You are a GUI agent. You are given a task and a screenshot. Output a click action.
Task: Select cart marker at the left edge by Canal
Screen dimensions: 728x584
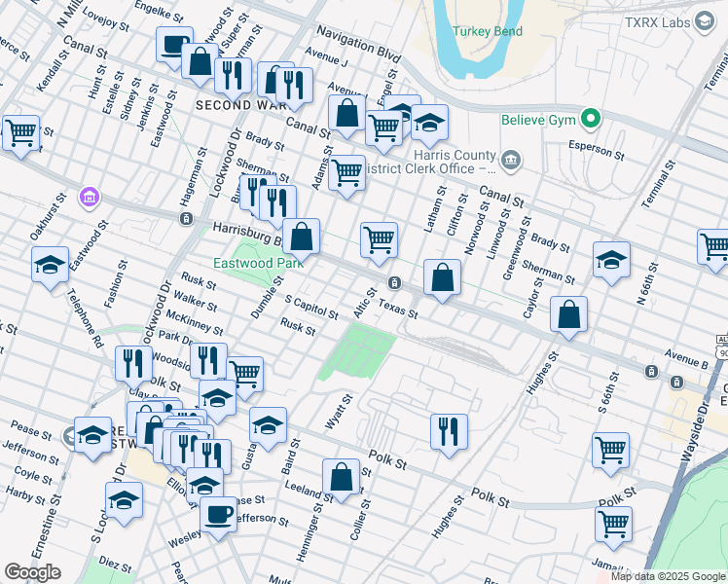pyautogui.click(x=20, y=135)
